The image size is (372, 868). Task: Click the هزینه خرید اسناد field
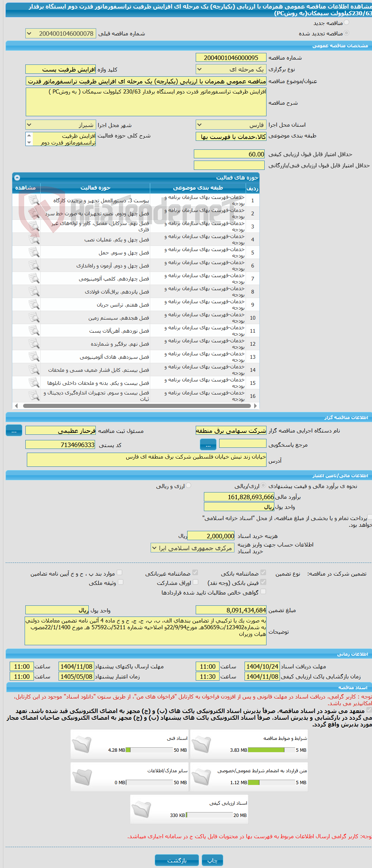(x=211, y=536)
